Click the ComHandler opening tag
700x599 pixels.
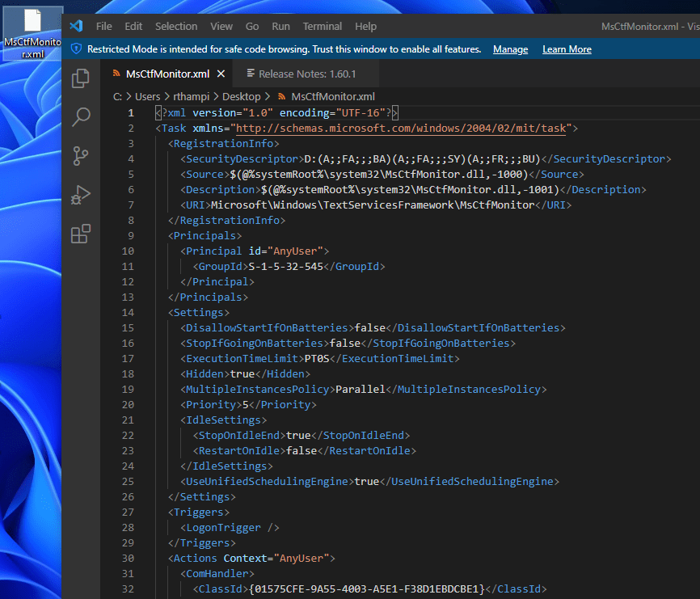tap(217, 574)
